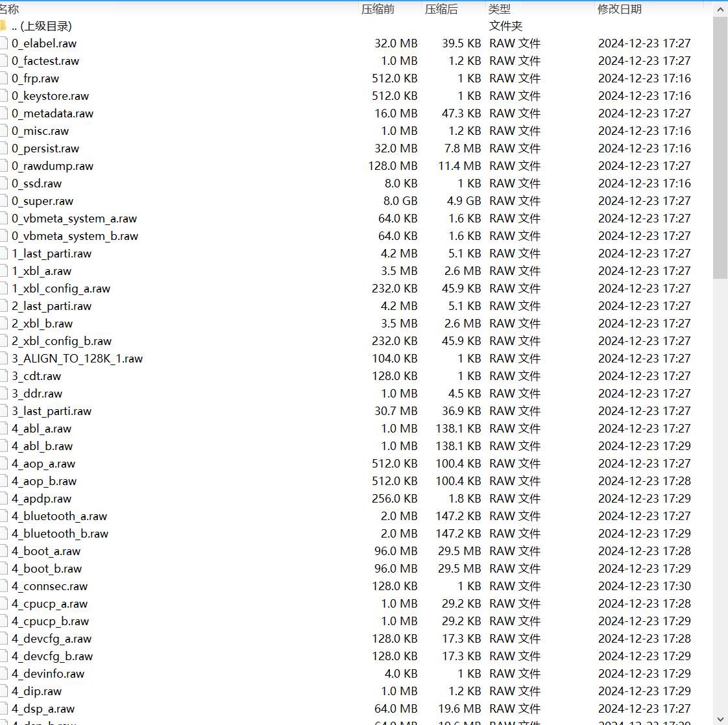Sort by the 类型 column header
The height and width of the screenshot is (725, 728).
[x=500, y=9]
